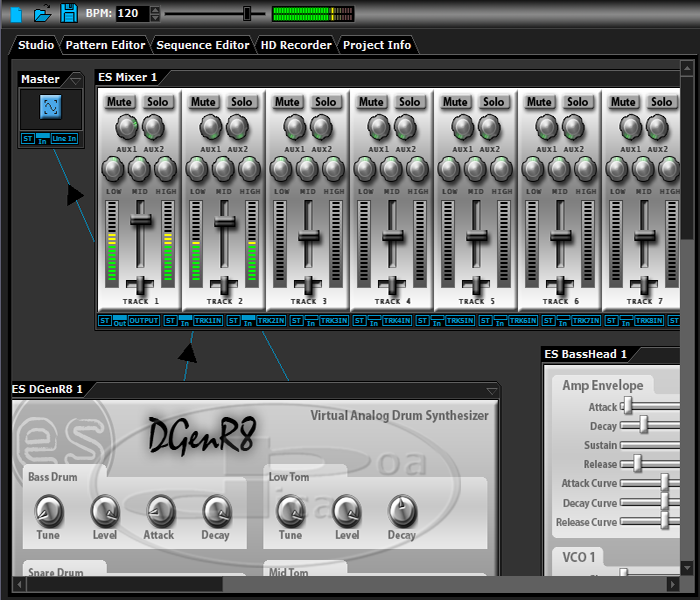Click the Master module waveform icon
700x600 pixels.
(x=51, y=108)
